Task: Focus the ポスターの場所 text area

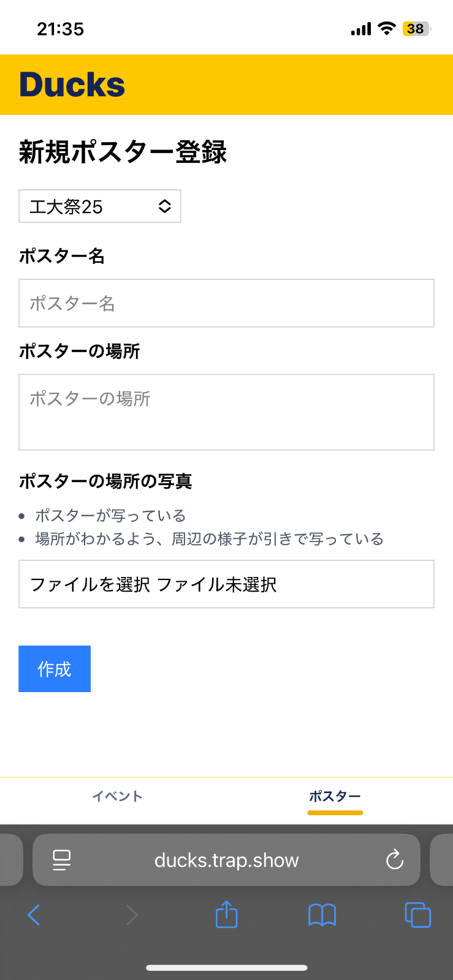Action: [x=226, y=412]
